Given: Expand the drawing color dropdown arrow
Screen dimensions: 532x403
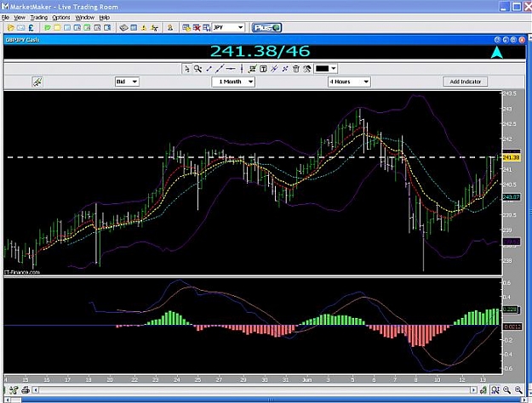Looking at the screenshot, I should 334,69.
